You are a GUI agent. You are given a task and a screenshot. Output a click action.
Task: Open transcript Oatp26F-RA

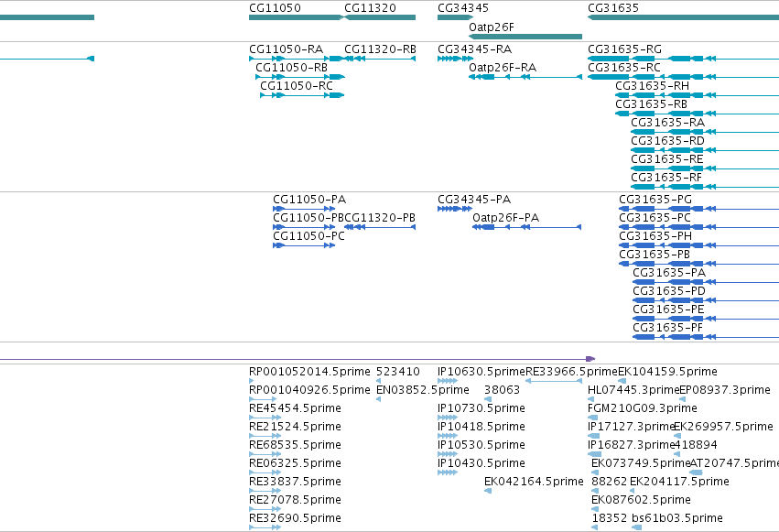[x=503, y=68]
